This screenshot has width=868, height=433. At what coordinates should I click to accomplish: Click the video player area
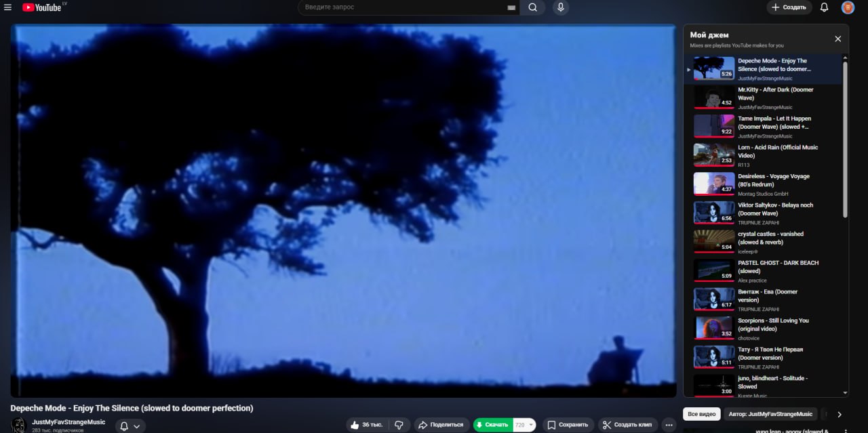pyautogui.click(x=343, y=211)
